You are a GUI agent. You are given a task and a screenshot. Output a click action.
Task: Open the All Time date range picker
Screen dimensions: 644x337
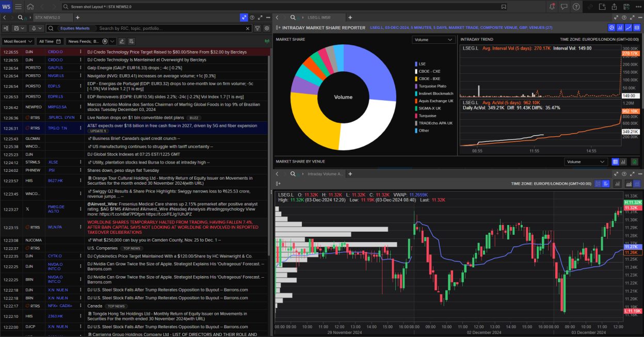point(49,41)
